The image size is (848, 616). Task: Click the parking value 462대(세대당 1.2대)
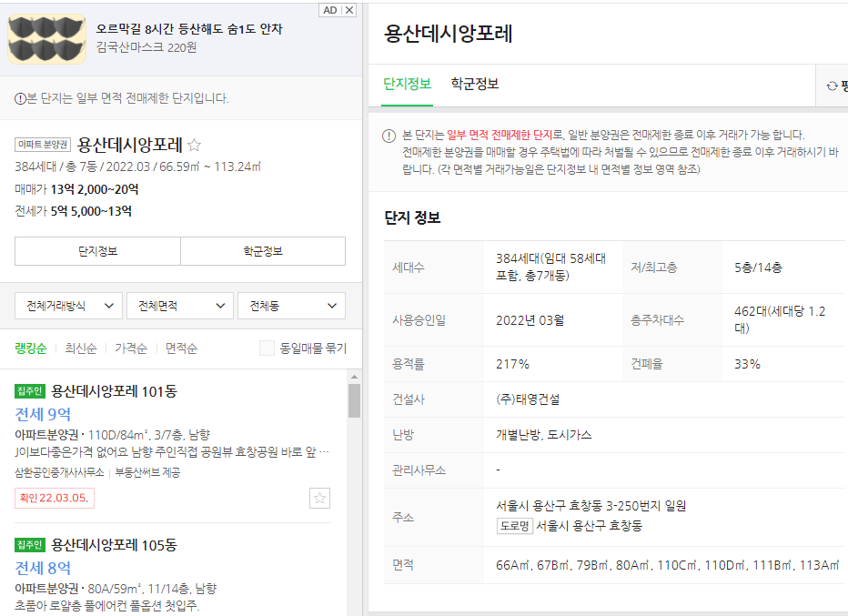(780, 319)
